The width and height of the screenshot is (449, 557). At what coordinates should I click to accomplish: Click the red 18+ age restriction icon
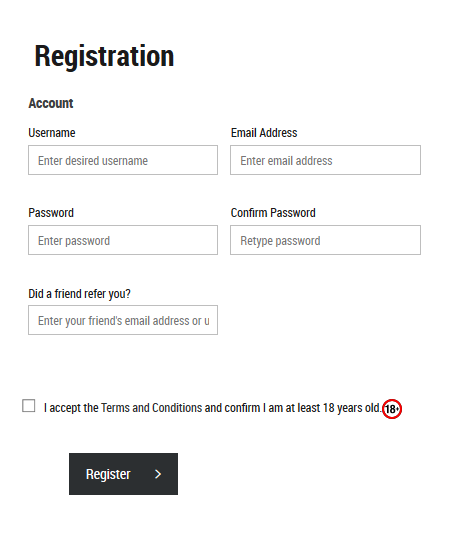tap(391, 409)
